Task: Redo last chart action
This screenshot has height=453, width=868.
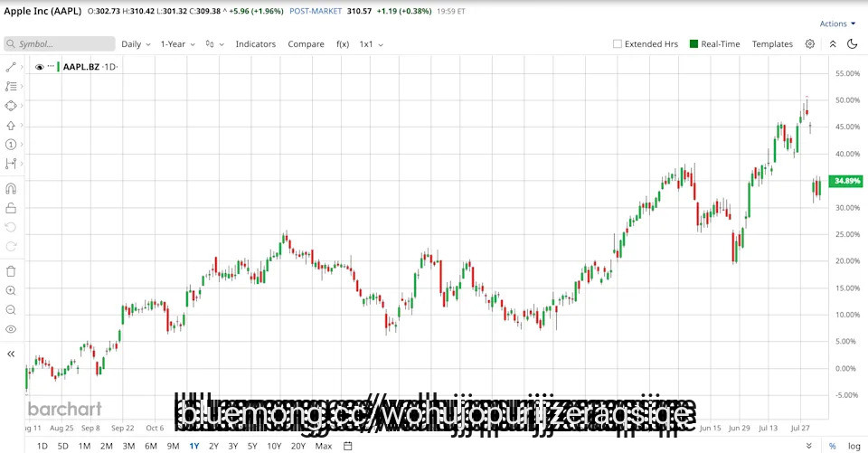Action: point(11,247)
